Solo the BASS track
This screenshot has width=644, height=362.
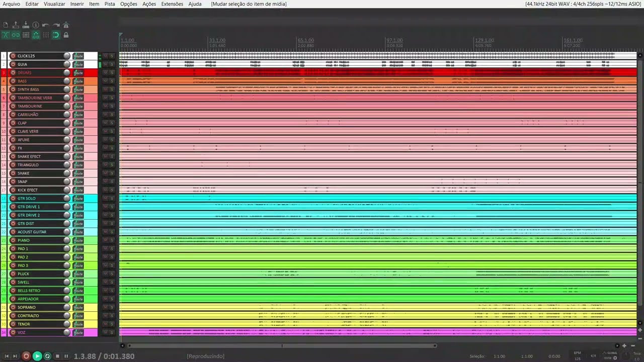(112, 81)
